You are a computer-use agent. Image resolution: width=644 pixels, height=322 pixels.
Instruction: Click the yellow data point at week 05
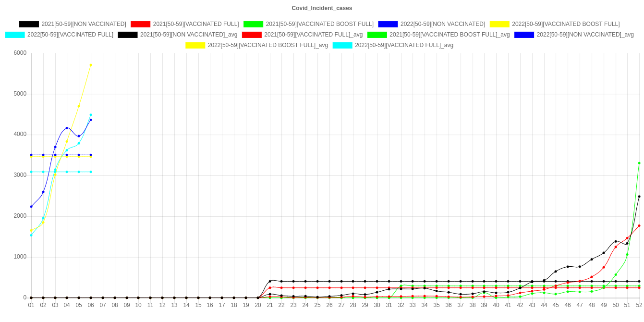click(79, 106)
